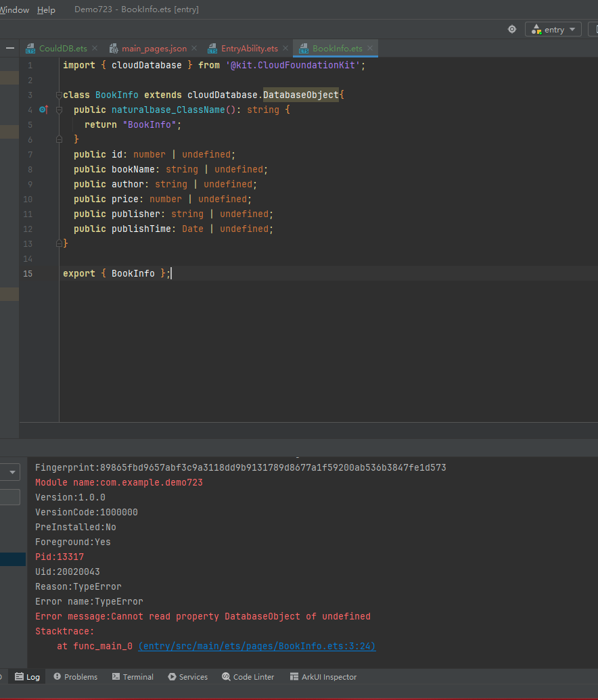Open the Log panel tab icon
Viewport: 598px width, 700px height.
[18, 676]
